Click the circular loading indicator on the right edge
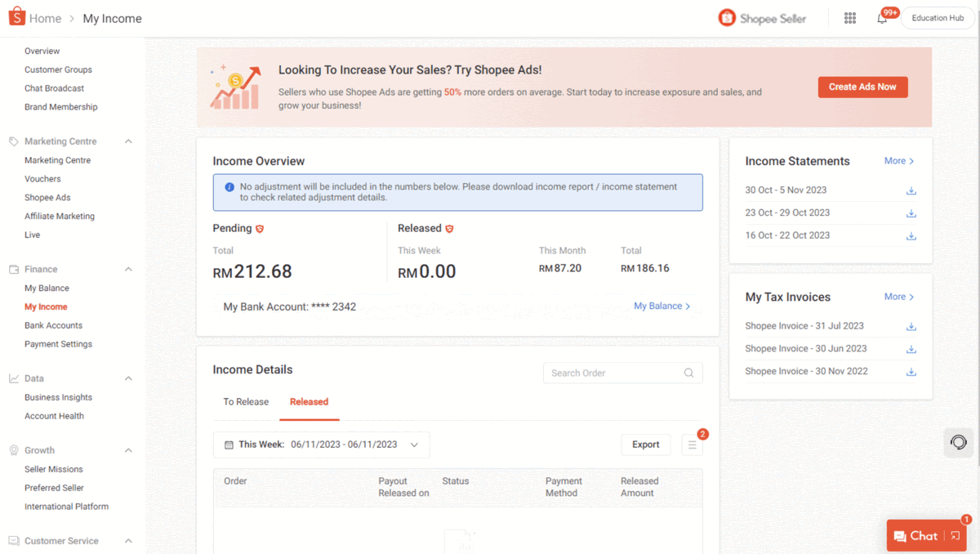The height and width of the screenshot is (559, 980). [958, 442]
